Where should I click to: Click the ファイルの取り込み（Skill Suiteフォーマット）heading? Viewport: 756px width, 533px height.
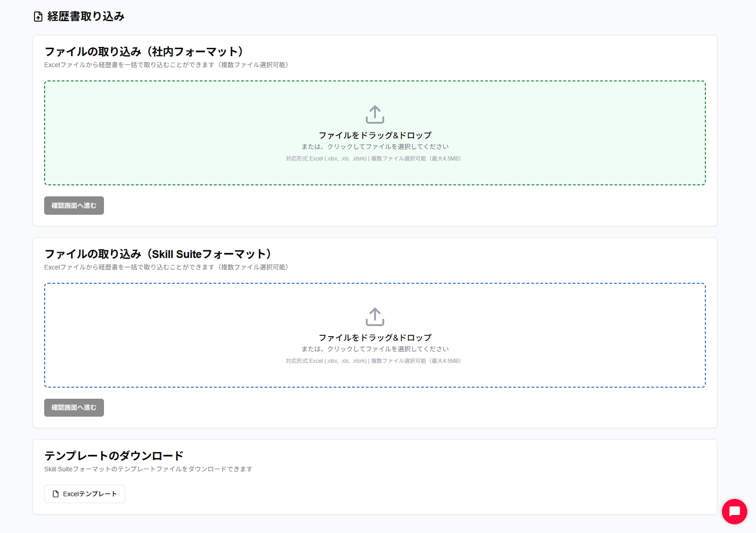coord(158,254)
